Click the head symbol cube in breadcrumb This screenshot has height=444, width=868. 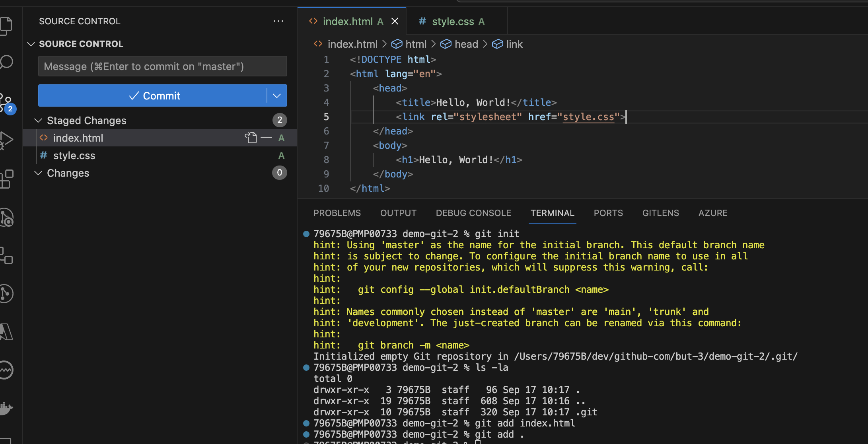point(446,44)
